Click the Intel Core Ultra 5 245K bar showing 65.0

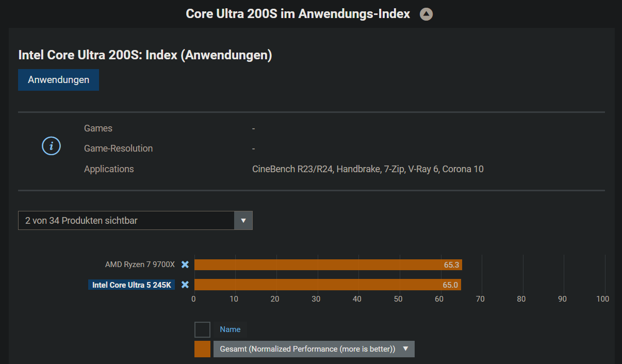point(328,285)
